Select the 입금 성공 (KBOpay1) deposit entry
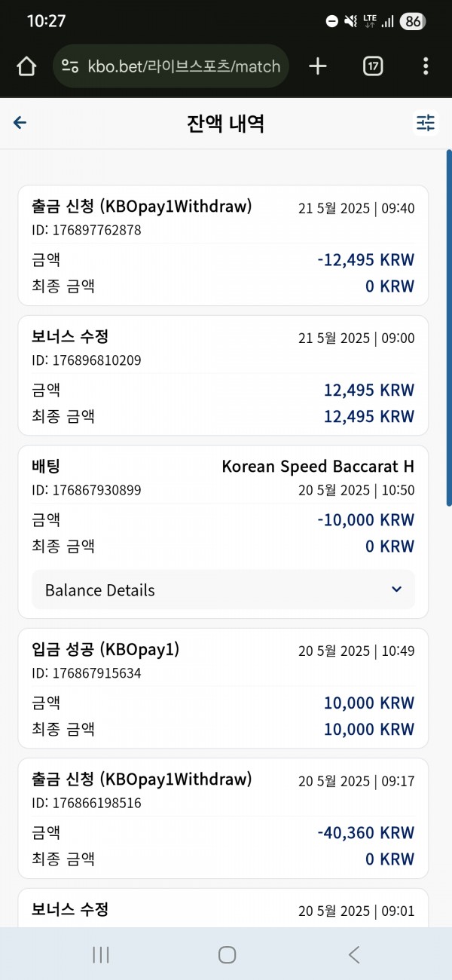This screenshot has width=452, height=980. coord(223,688)
